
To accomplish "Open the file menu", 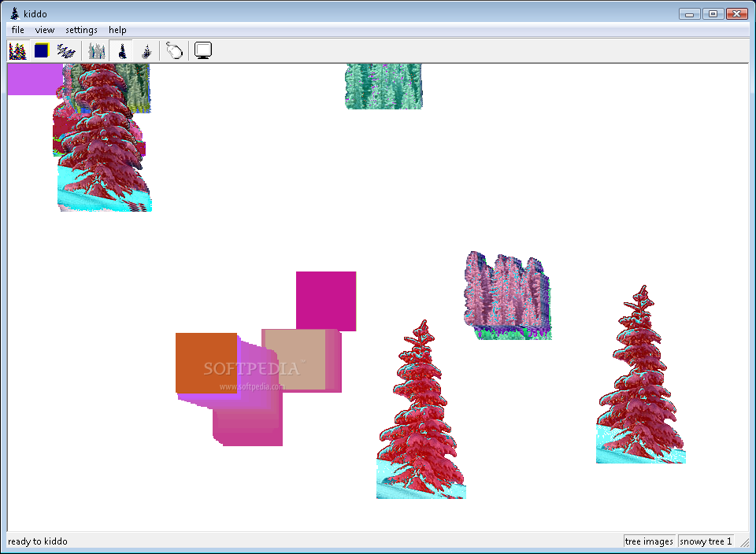I will click(18, 30).
